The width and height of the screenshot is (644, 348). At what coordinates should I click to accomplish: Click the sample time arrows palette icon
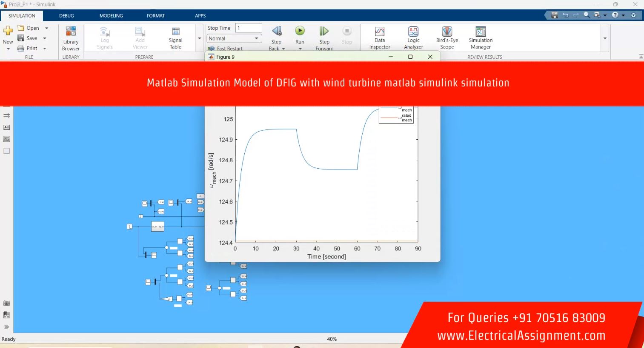pos(6,115)
